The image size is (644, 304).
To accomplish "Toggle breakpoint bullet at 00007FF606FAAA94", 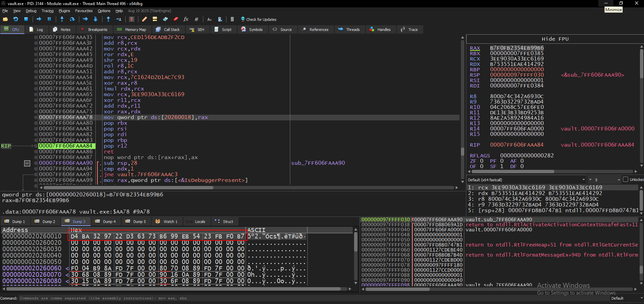I will (x=36, y=169).
